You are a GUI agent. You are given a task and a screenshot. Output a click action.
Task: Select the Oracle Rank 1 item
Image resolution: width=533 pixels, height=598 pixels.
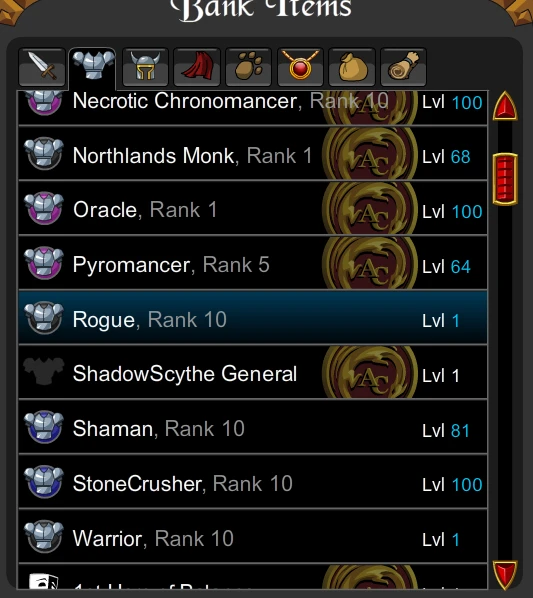(x=253, y=208)
